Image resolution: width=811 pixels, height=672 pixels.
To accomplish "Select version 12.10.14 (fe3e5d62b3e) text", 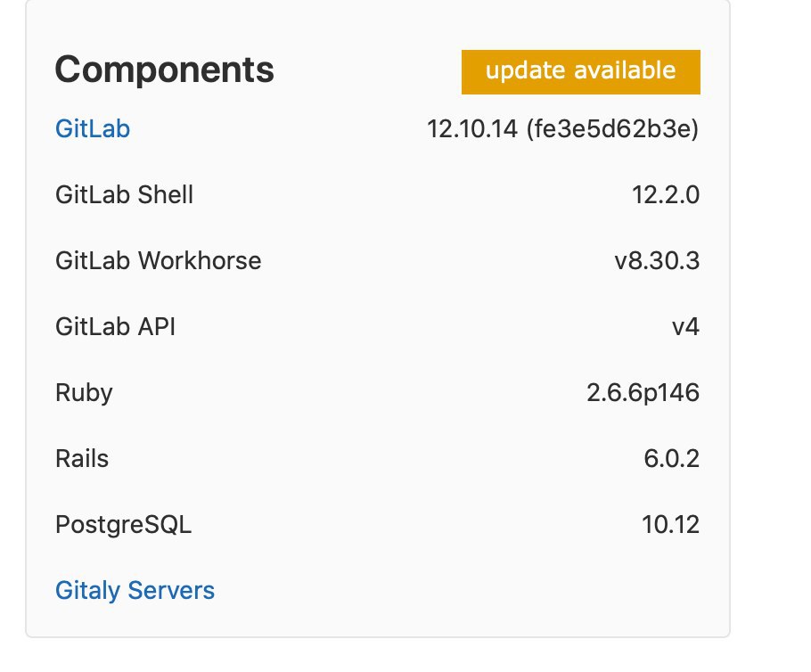I will click(562, 129).
